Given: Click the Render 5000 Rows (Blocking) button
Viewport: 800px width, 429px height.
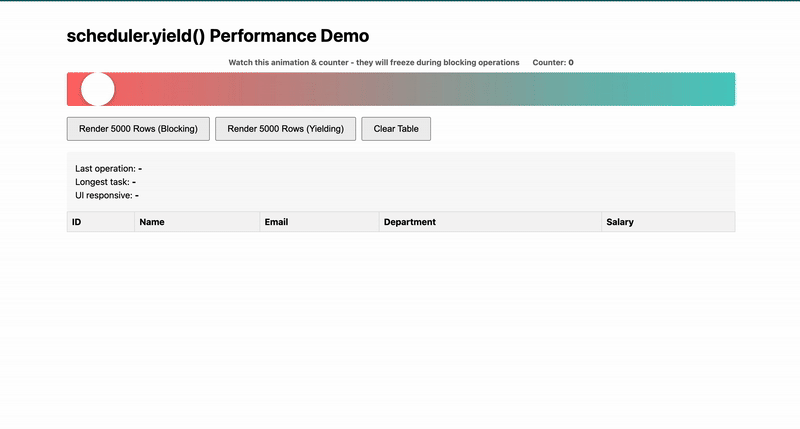Looking at the screenshot, I should [x=138, y=129].
